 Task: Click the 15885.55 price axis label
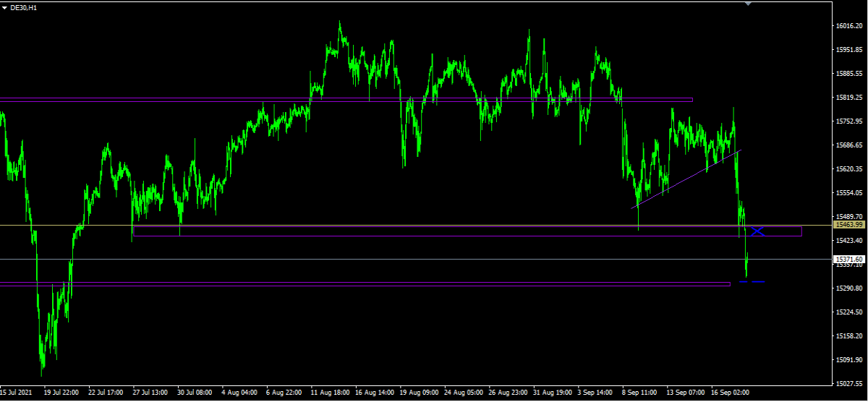(x=849, y=74)
